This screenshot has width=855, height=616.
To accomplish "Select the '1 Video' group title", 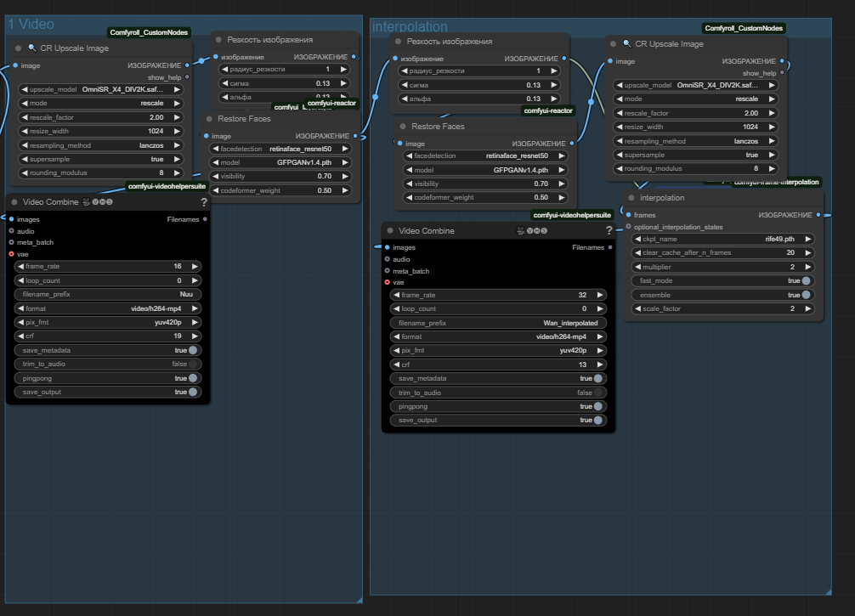I will click(31, 24).
